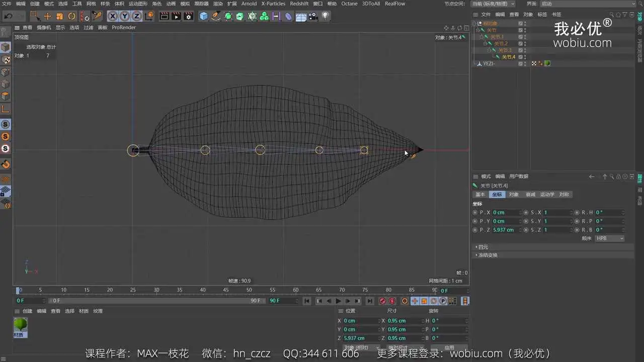Screen dimensions: 644x362
Task: Toggle Autokeying in timeline bar
Action: 392,301
